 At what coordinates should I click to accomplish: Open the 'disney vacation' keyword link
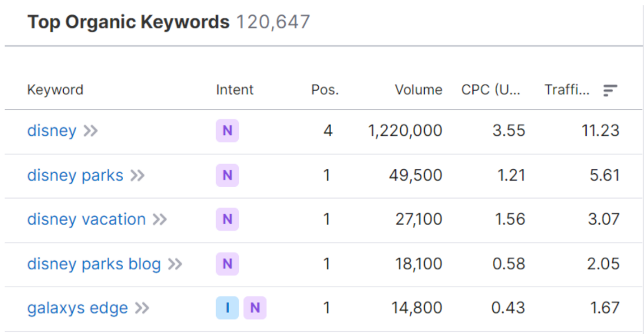tap(86, 220)
